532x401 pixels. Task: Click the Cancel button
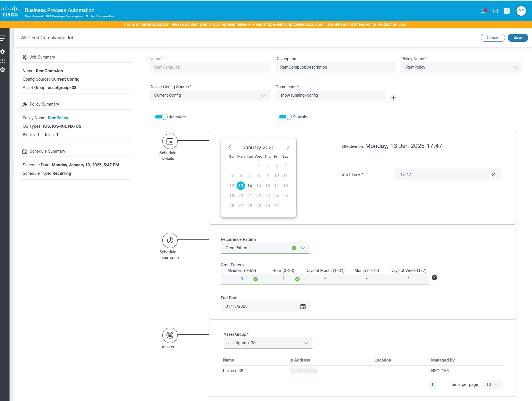point(492,38)
